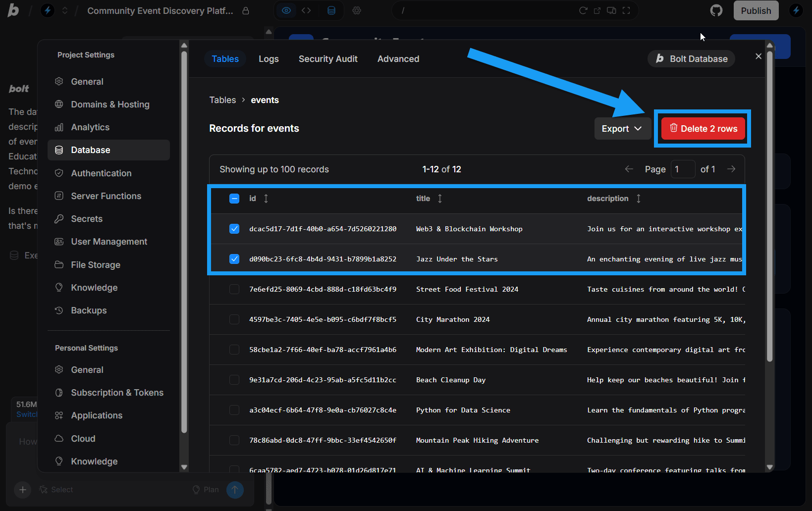This screenshot has height=511, width=812.
Task: Select all rows using the header checkbox
Action: [234, 198]
